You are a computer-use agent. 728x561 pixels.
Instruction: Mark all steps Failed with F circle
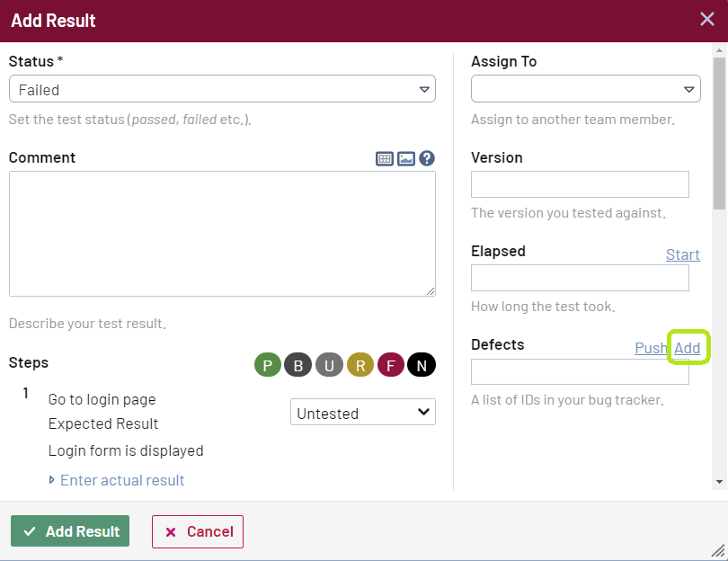click(391, 365)
